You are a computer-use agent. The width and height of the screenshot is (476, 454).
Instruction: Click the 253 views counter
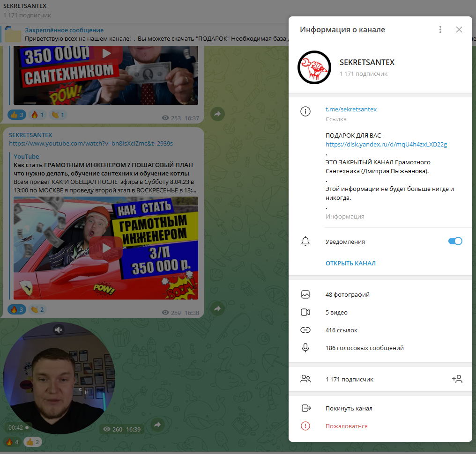171,118
